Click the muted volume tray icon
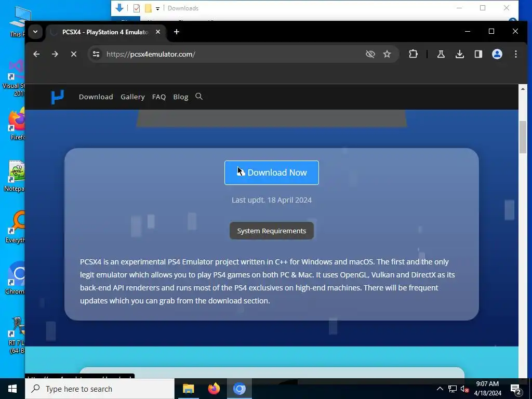The width and height of the screenshot is (532, 399). coord(464,389)
